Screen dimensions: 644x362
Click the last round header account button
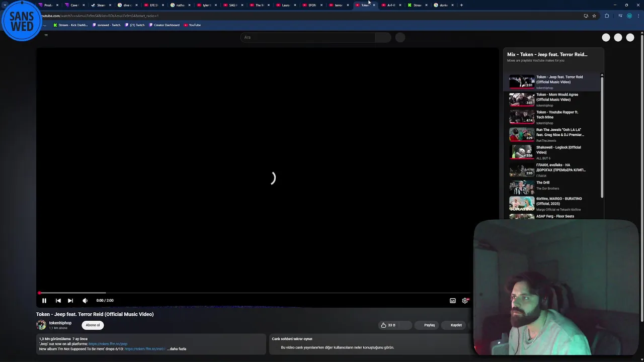[x=630, y=37]
